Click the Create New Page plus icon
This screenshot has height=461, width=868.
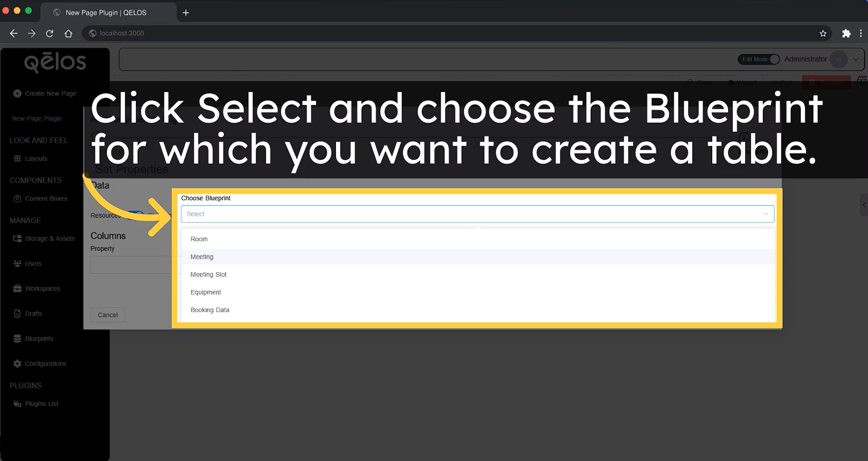17,93
